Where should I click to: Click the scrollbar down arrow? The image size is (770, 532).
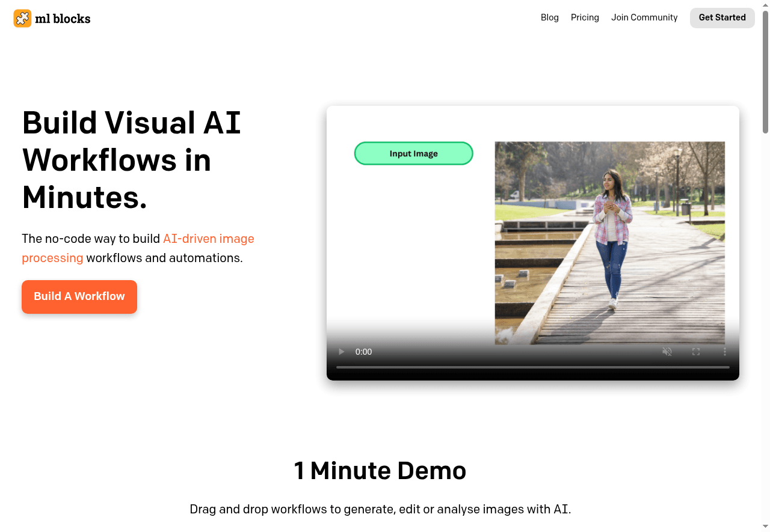click(x=765, y=527)
